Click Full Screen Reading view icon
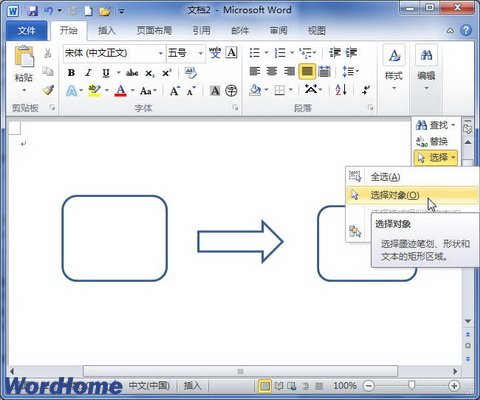Viewport: 480px width, 400px height. pos(279,386)
